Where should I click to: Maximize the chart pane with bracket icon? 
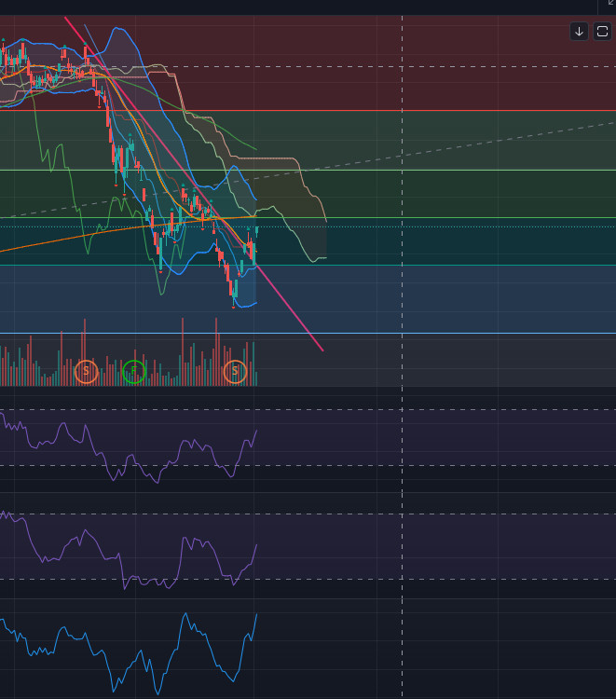[602, 32]
